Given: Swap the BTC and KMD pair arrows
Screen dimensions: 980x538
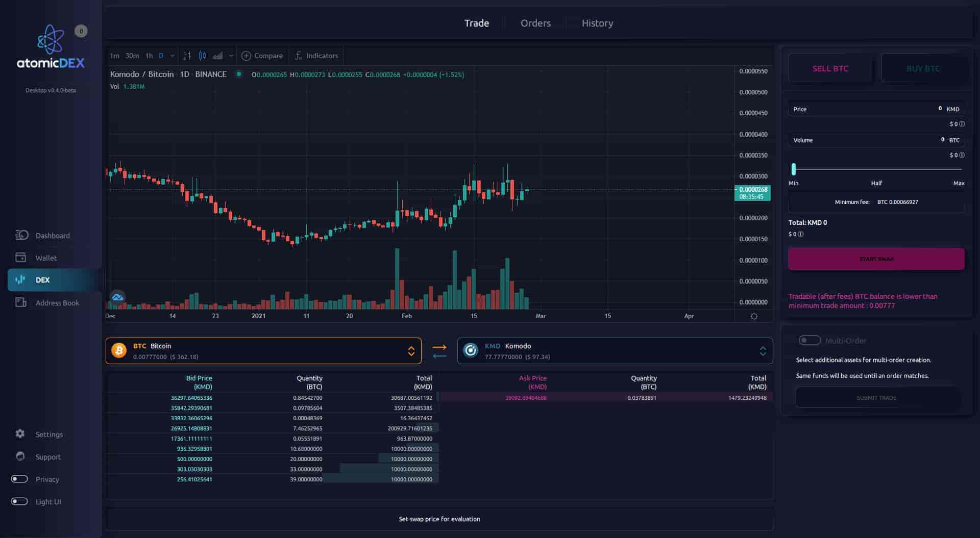Looking at the screenshot, I should point(439,351).
